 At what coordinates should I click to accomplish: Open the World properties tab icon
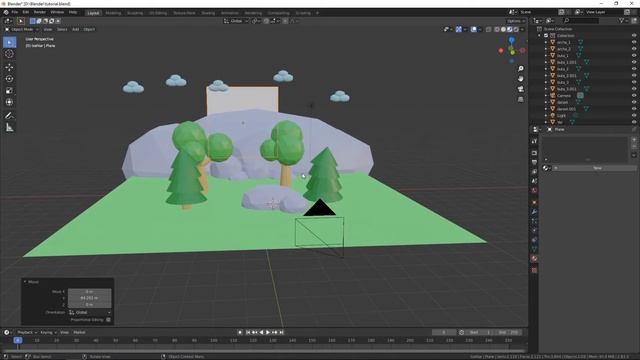coord(534,191)
